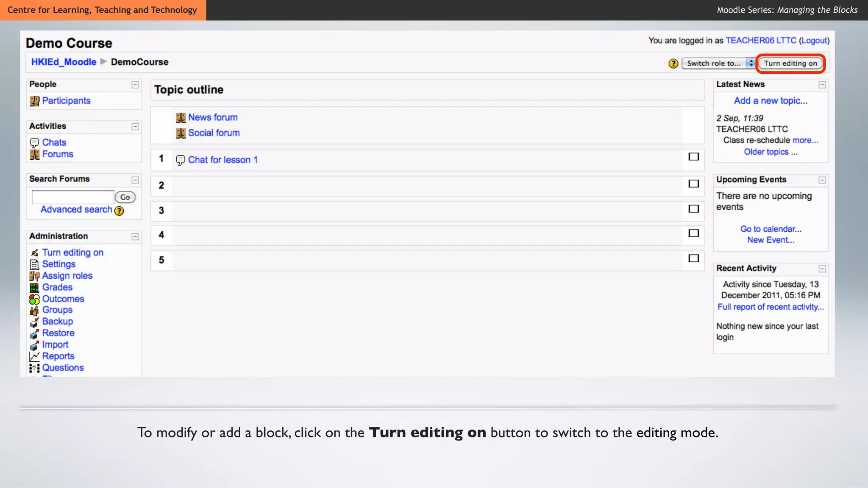Click help icon next to Advanced search

point(120,211)
